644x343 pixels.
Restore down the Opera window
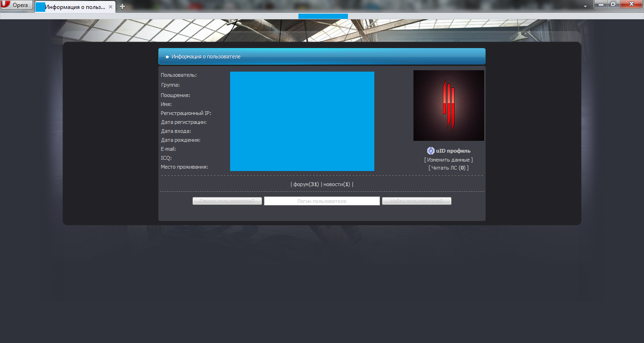(x=613, y=4)
